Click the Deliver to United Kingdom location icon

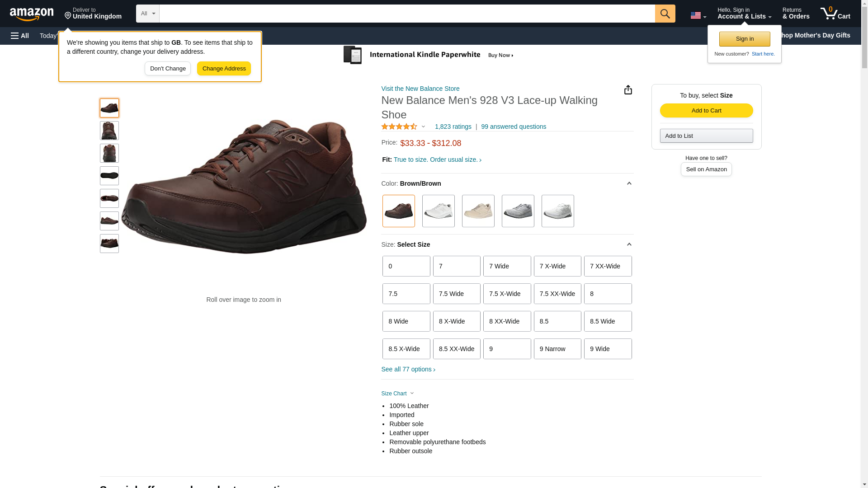(x=68, y=16)
